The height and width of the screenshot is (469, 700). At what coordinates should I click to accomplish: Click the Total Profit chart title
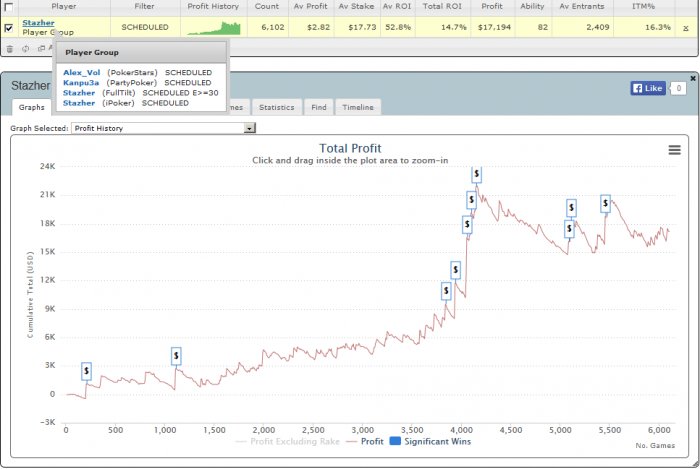click(x=350, y=148)
